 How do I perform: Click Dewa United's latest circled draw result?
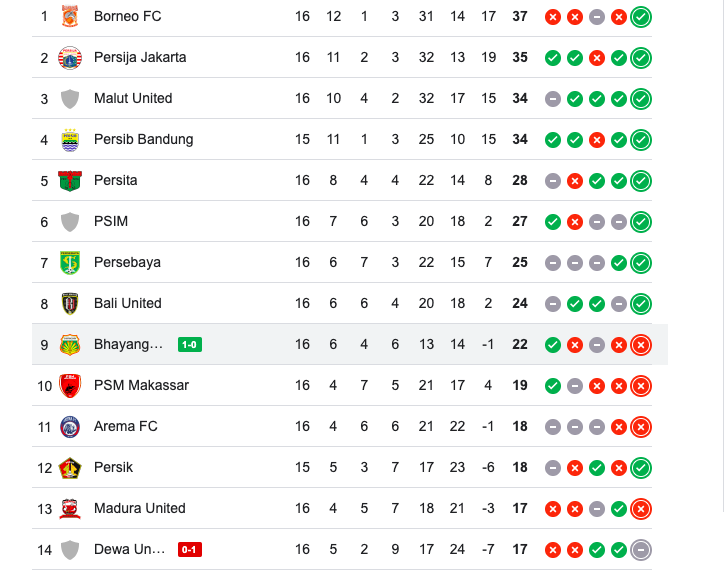click(642, 549)
